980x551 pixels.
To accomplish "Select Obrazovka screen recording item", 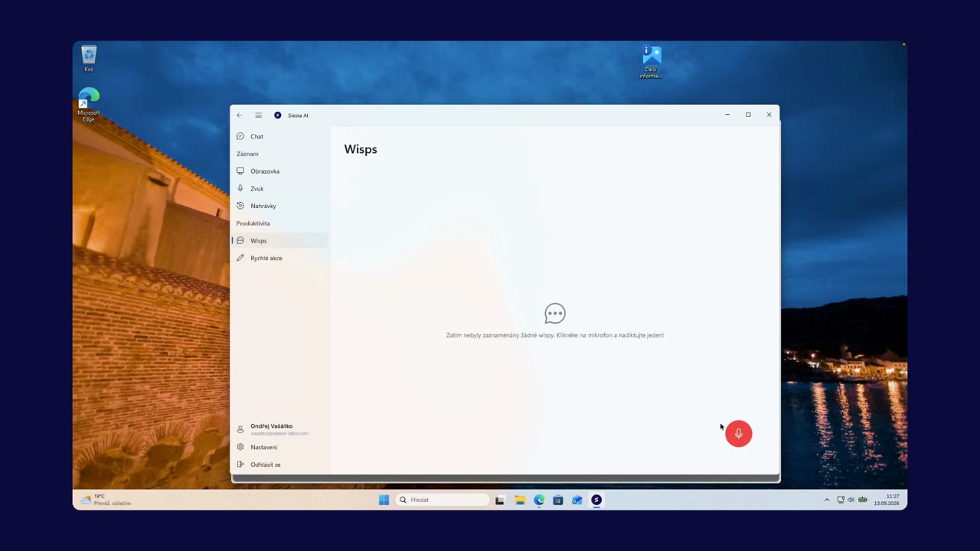I will coord(279,171).
